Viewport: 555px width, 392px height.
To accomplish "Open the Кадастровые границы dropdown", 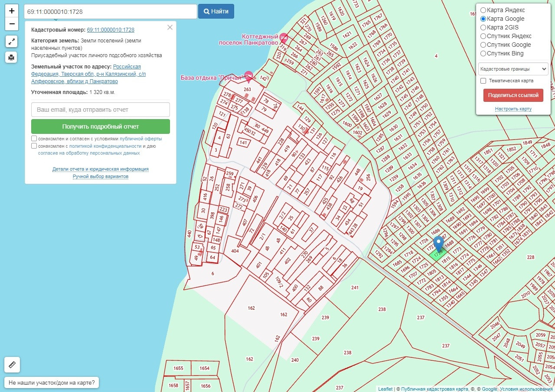I will (x=513, y=69).
